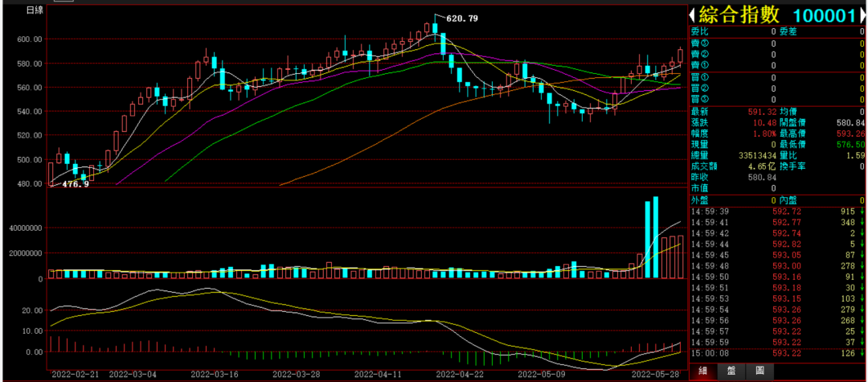Click the last candlestick on the chart
The image size is (868, 382).
[681, 55]
